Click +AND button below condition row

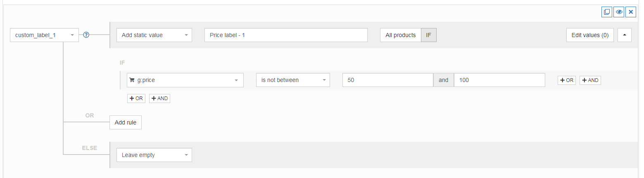tap(159, 98)
